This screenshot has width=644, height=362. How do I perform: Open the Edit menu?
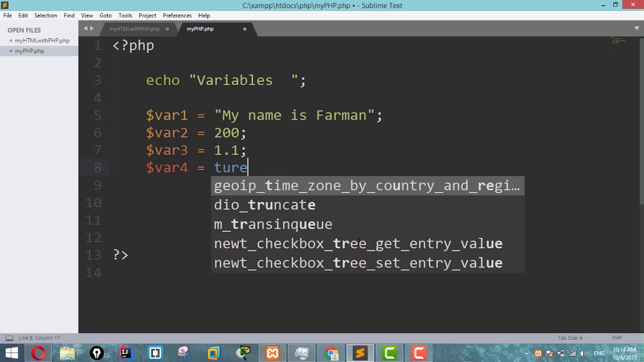point(23,15)
